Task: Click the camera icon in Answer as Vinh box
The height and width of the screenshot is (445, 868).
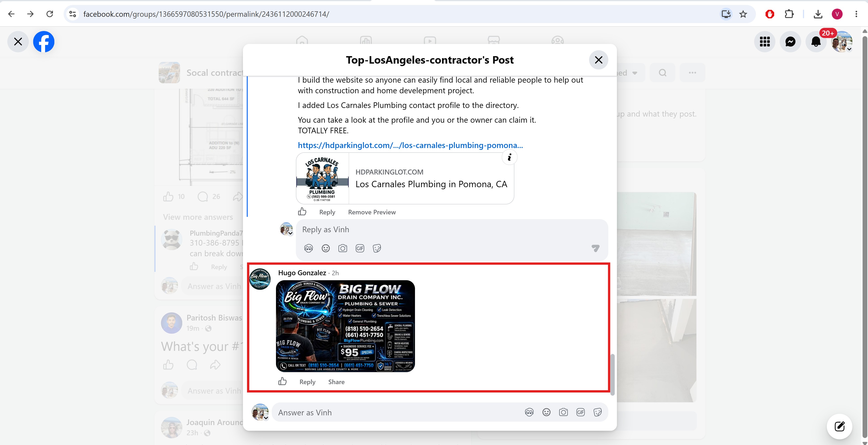Action: [563, 412]
